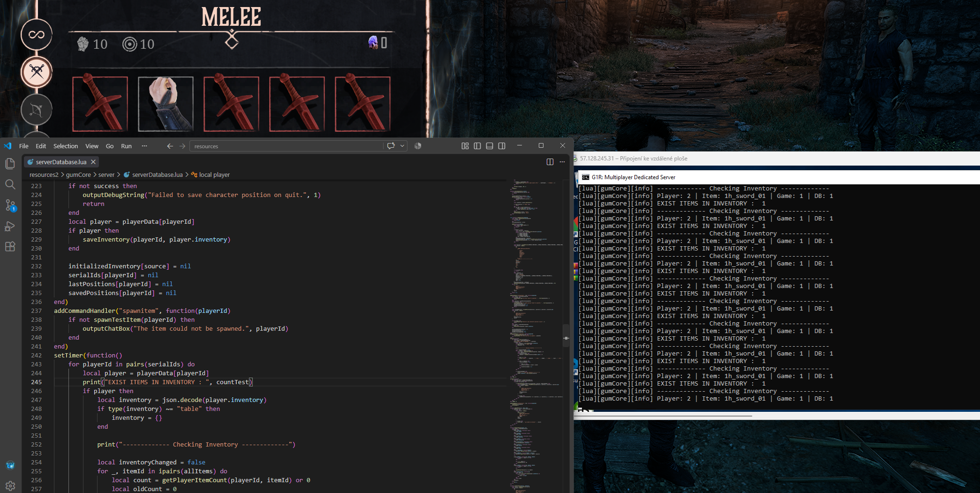Click the saveInventory(playerId, player.inventory) line

coord(157,240)
